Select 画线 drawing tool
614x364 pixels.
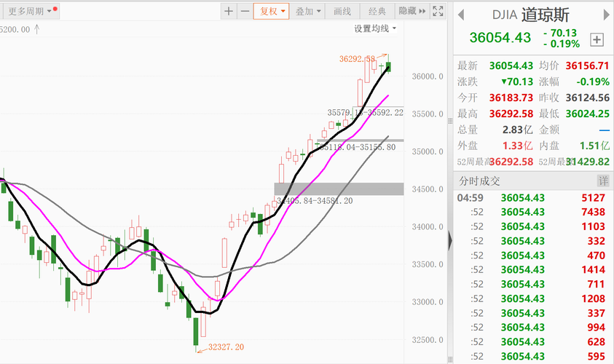click(342, 12)
